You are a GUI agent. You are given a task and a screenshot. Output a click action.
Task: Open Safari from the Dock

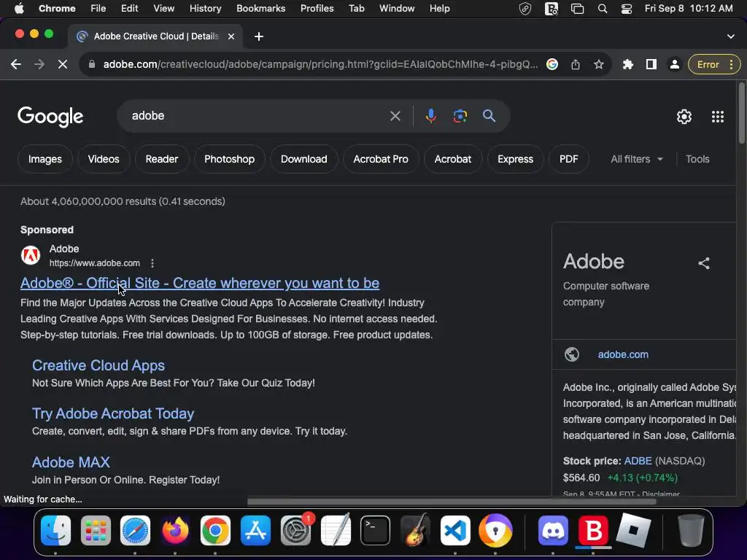(135, 530)
